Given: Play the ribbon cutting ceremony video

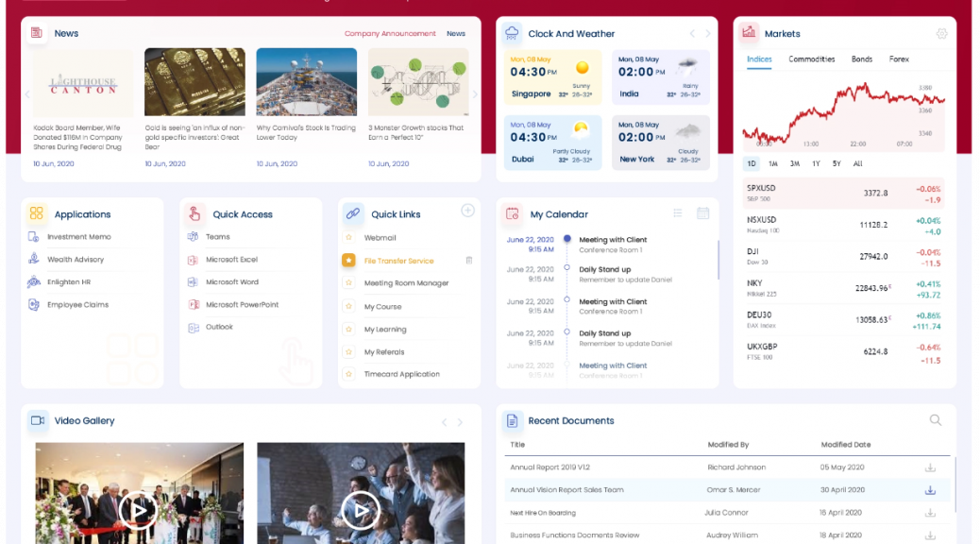Looking at the screenshot, I should tap(138, 510).
